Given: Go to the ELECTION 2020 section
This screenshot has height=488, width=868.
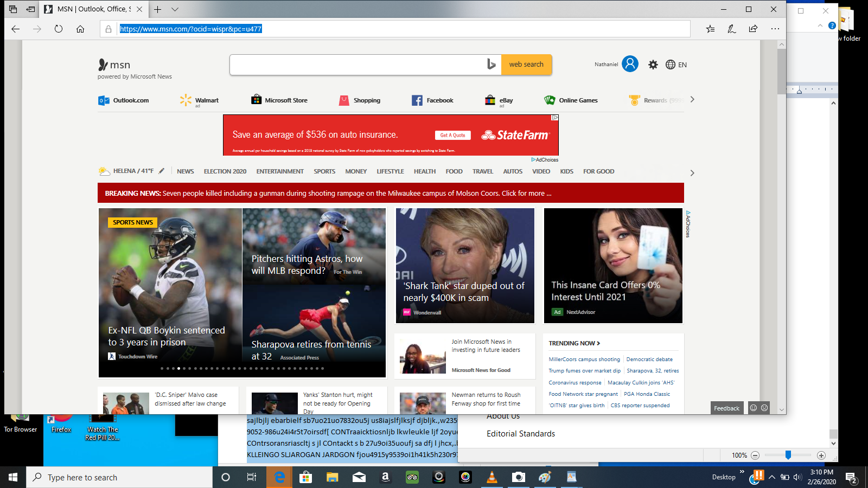Looking at the screenshot, I should (x=225, y=171).
